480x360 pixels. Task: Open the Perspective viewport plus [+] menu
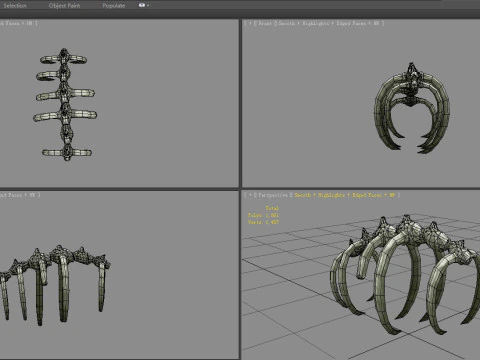(x=250, y=195)
